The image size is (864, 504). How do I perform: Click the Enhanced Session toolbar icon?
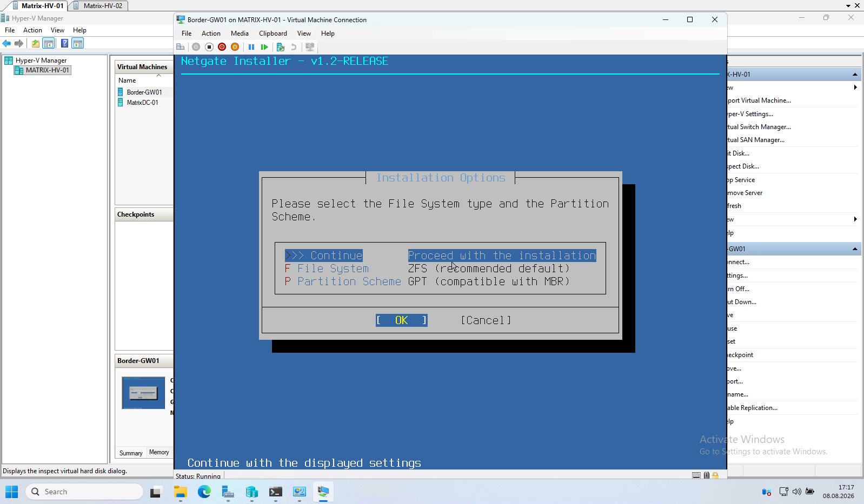click(x=310, y=47)
